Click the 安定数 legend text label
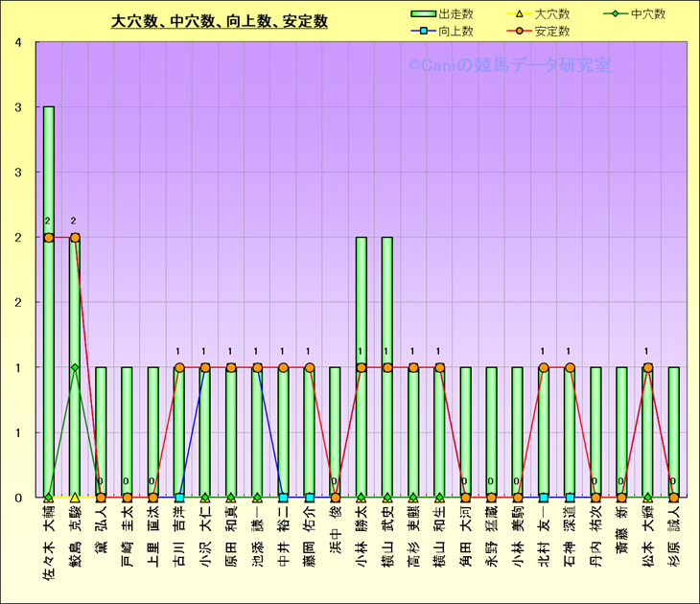This screenshot has width=700, height=604. pos(552,32)
